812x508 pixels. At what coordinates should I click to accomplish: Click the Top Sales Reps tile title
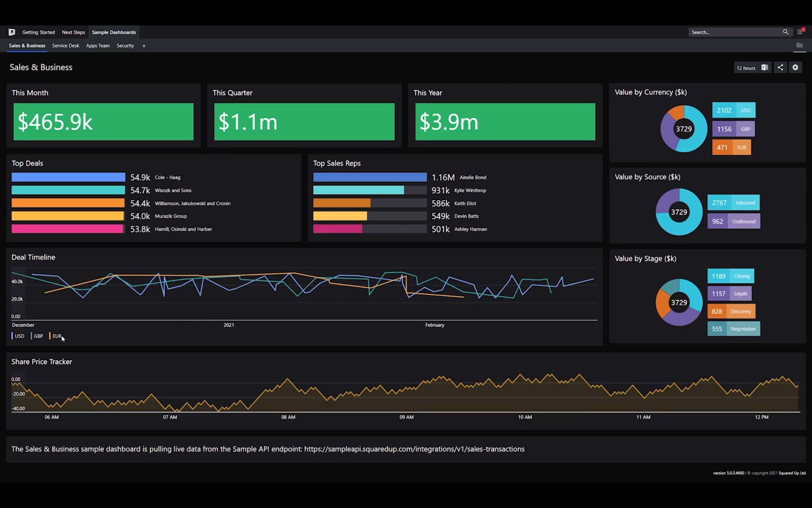click(337, 163)
